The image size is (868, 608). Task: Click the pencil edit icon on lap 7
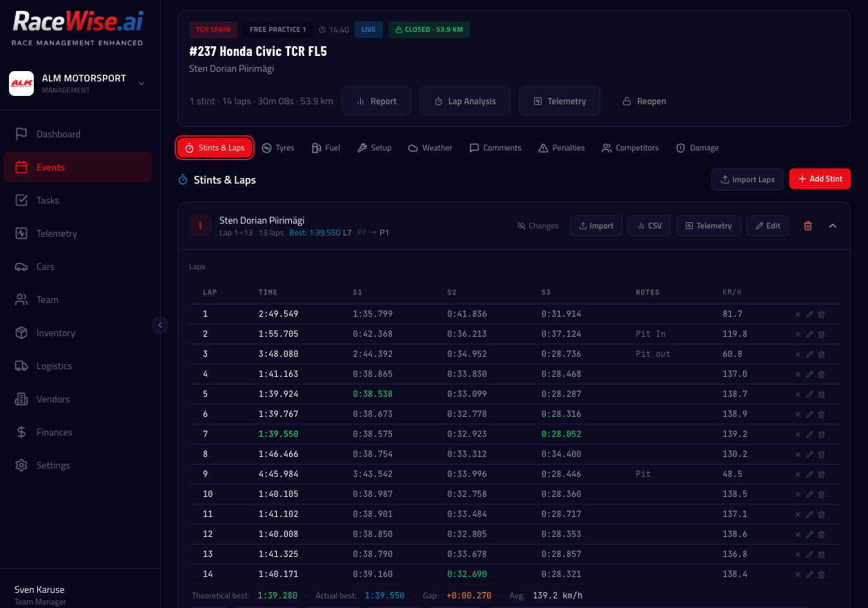coord(809,435)
